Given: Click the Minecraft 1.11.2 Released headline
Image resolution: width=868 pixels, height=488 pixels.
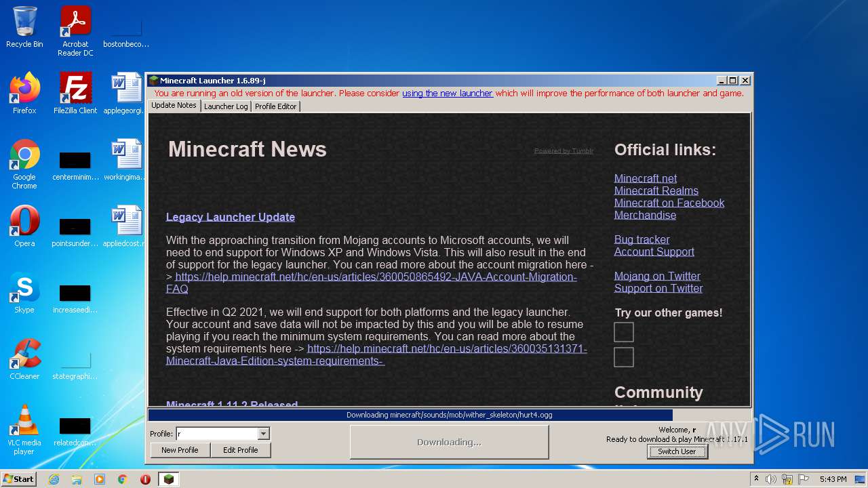Looking at the screenshot, I should point(232,405).
